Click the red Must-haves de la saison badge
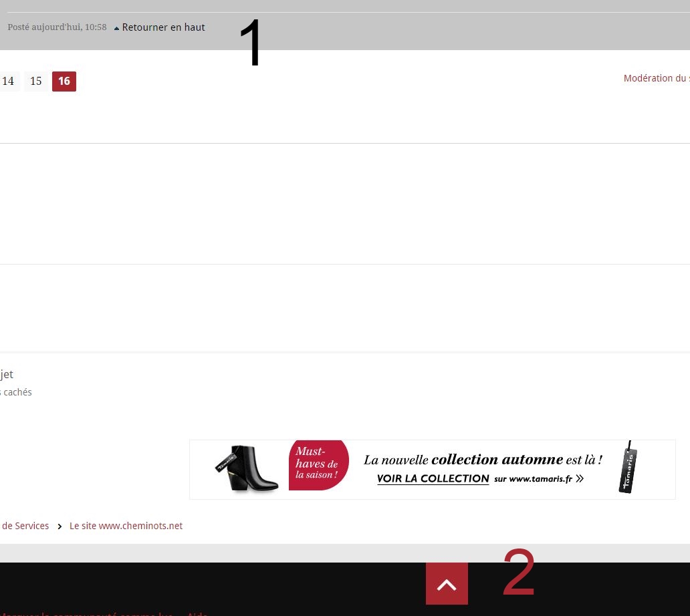 [x=318, y=465]
